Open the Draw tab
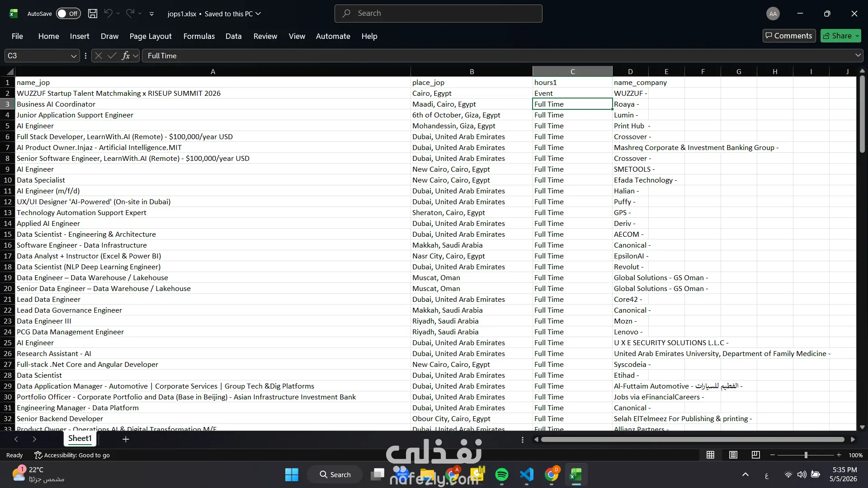Image resolution: width=868 pixels, height=488 pixels. 109,36
